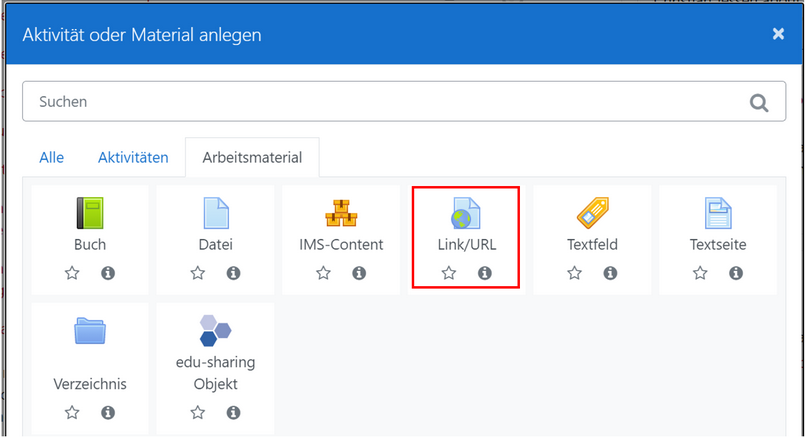807x438 pixels.
Task: Select the Buch book icon
Action: pyautogui.click(x=90, y=213)
